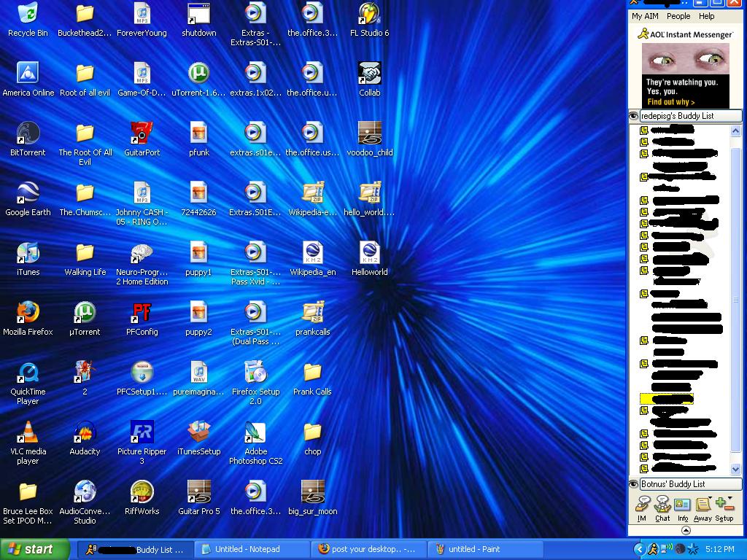Viewport: 747px width, 560px height.
Task: Click the Info button in AIM
Action: (x=683, y=508)
